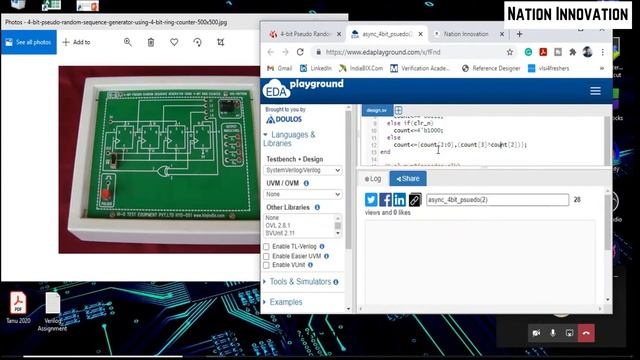Share the playground on Twitter
The width and height of the screenshot is (640, 360).
pos(371,200)
